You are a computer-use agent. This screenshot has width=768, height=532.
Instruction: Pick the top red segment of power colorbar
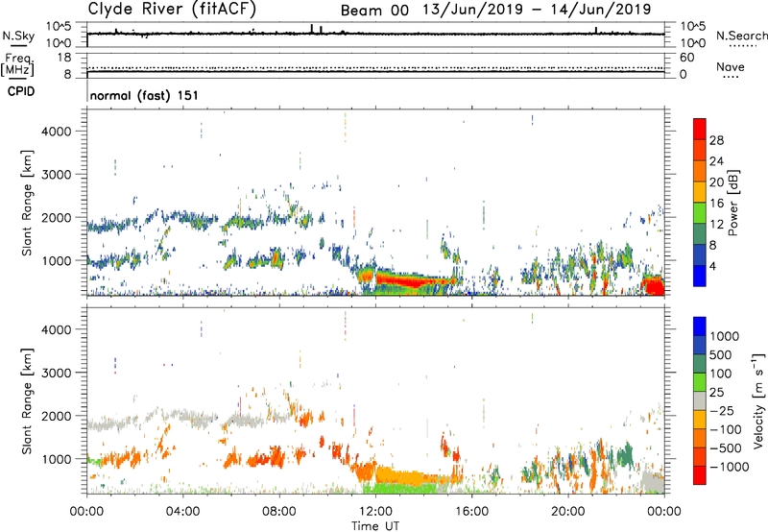point(700,129)
